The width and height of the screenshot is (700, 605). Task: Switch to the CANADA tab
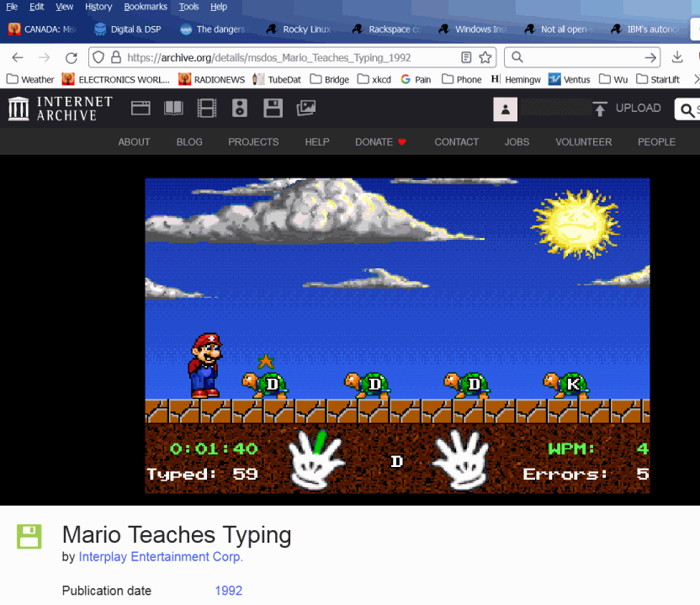click(x=43, y=29)
